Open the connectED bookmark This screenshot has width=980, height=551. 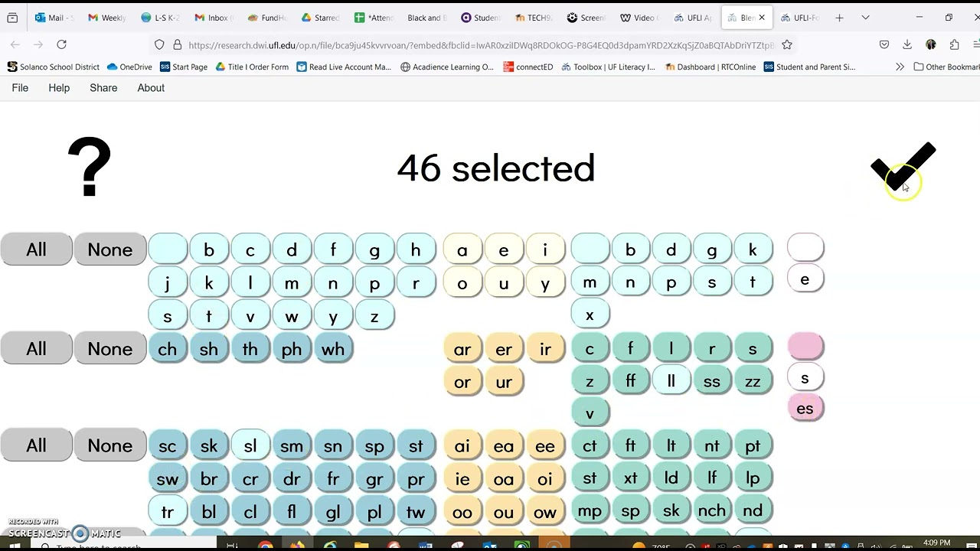click(x=528, y=67)
